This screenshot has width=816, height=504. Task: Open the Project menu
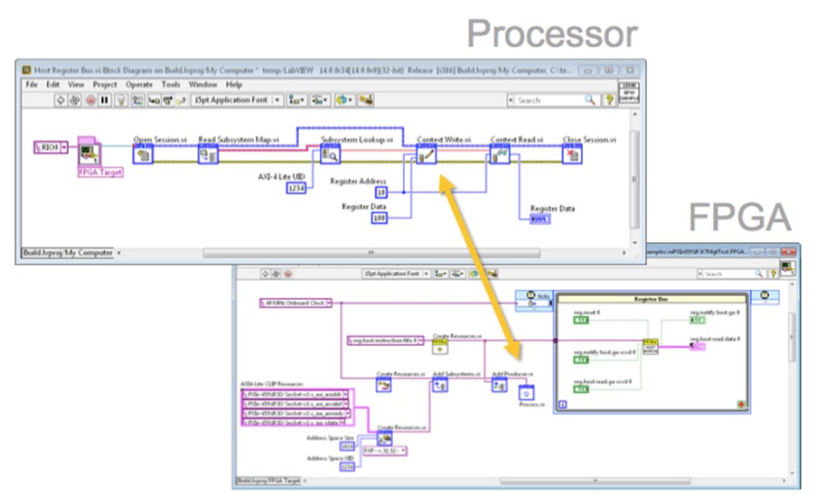pyautogui.click(x=105, y=84)
